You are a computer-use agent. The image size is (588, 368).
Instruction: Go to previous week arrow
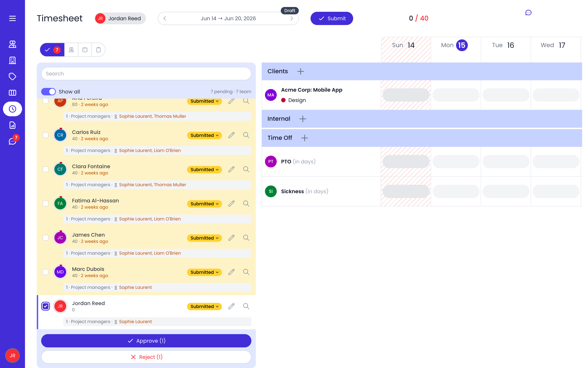(x=165, y=19)
